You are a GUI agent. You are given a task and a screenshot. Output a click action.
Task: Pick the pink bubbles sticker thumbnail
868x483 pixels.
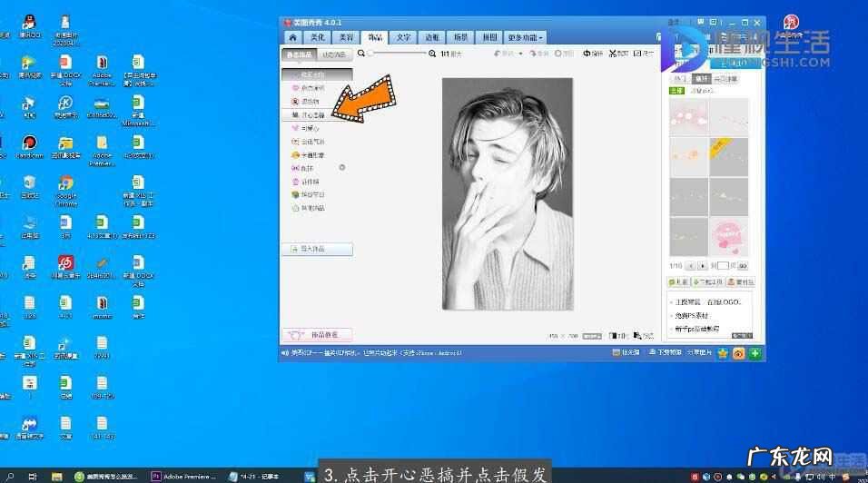point(688,117)
